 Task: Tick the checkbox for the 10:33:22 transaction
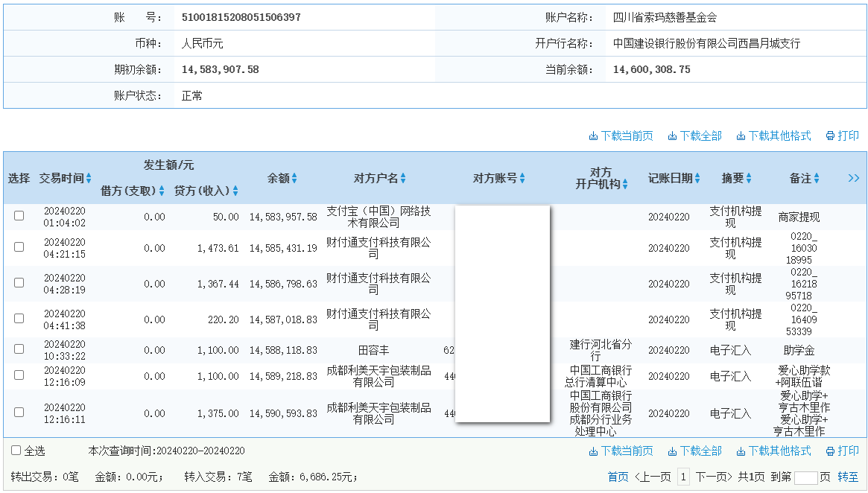(19, 349)
